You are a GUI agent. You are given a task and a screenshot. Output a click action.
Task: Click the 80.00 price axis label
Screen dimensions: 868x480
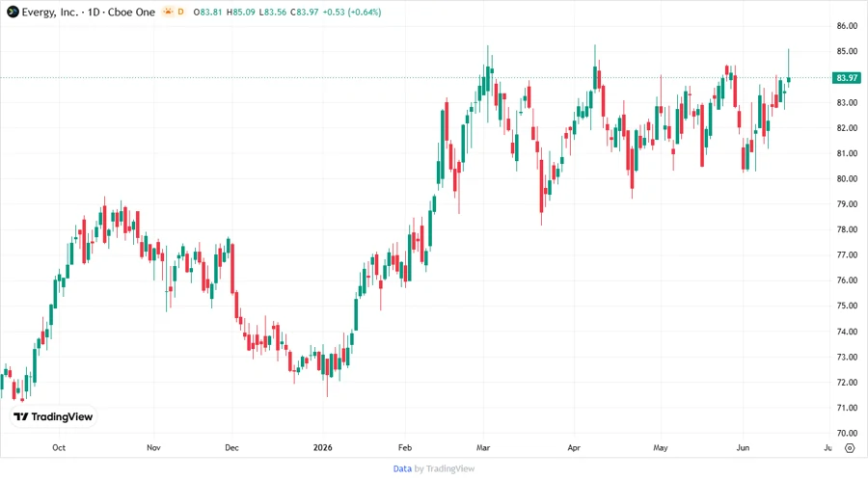pos(847,178)
